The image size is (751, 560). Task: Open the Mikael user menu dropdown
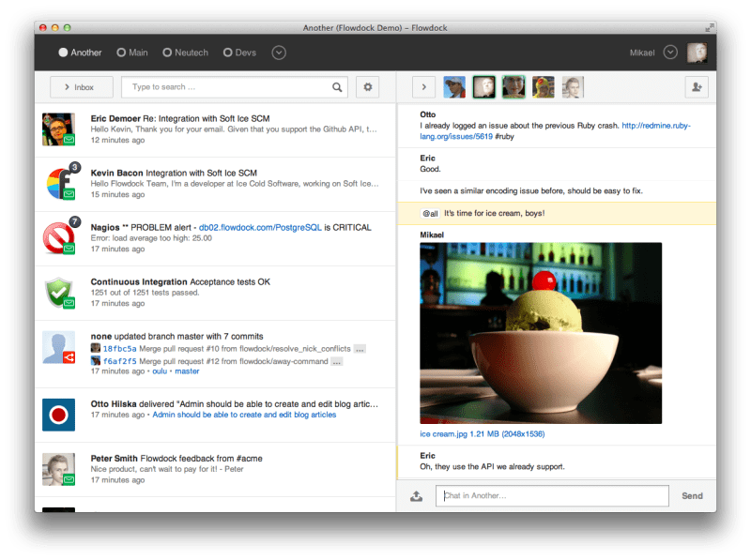click(x=670, y=53)
